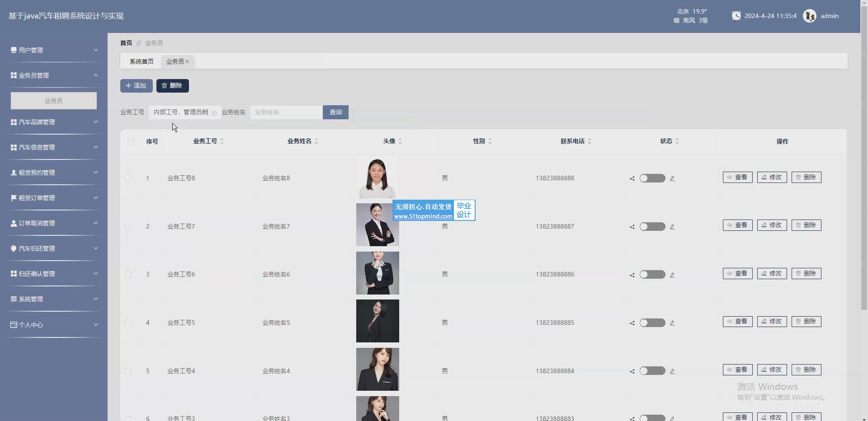Screen dimensions: 868x421
Task: Click the share icon in row 业务工号6
Action: 632,275
